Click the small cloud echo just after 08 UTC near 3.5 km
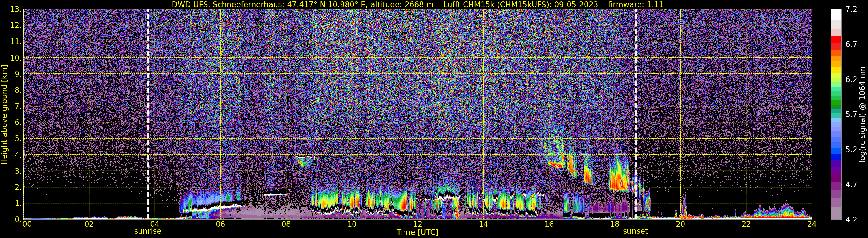 (x=305, y=161)
